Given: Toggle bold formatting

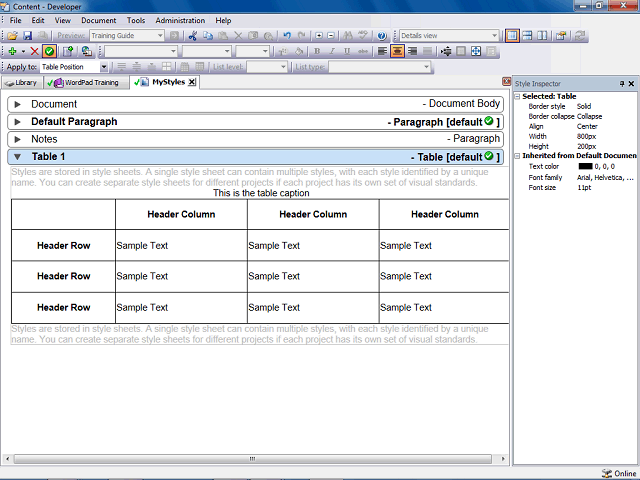Looking at the screenshot, I should (317, 51).
